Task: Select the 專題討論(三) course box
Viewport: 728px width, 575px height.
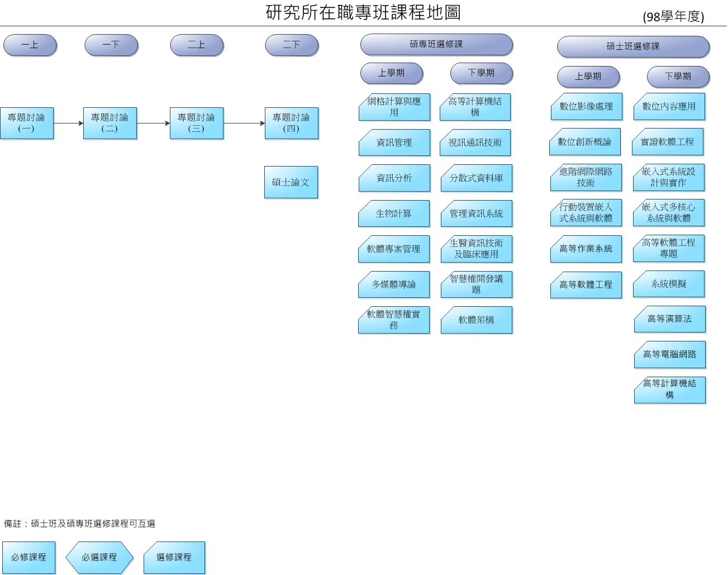Action: tap(197, 123)
